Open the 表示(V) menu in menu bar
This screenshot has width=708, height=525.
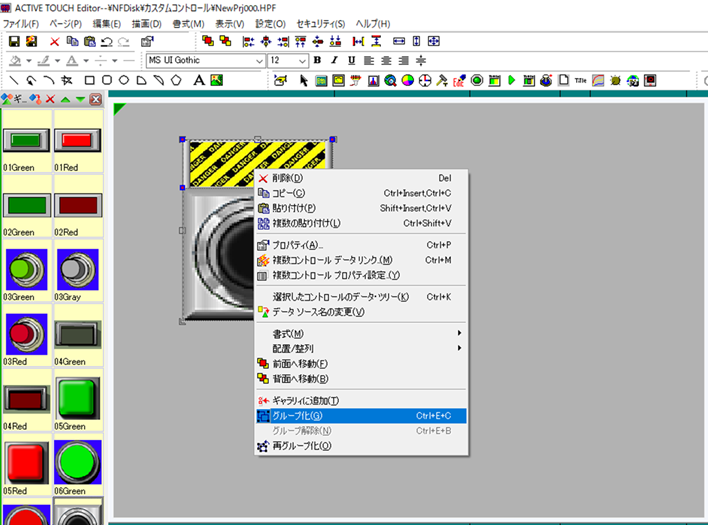230,23
